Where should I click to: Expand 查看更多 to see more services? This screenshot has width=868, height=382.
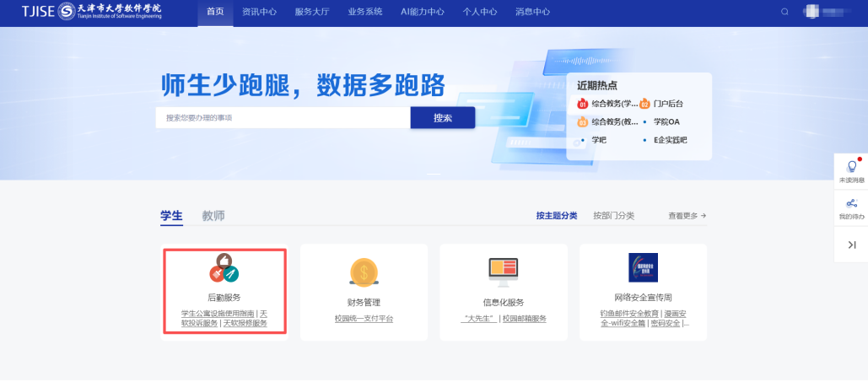point(687,216)
